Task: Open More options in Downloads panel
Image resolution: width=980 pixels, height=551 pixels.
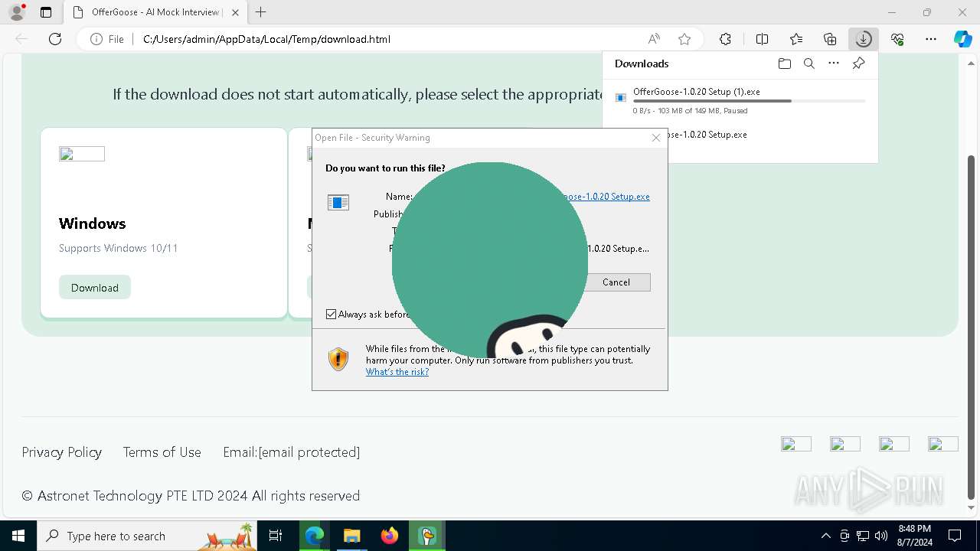Action: (834, 64)
